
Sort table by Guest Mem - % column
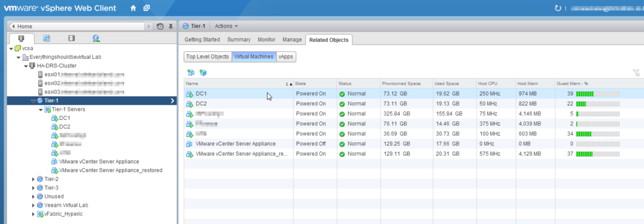coord(599,83)
